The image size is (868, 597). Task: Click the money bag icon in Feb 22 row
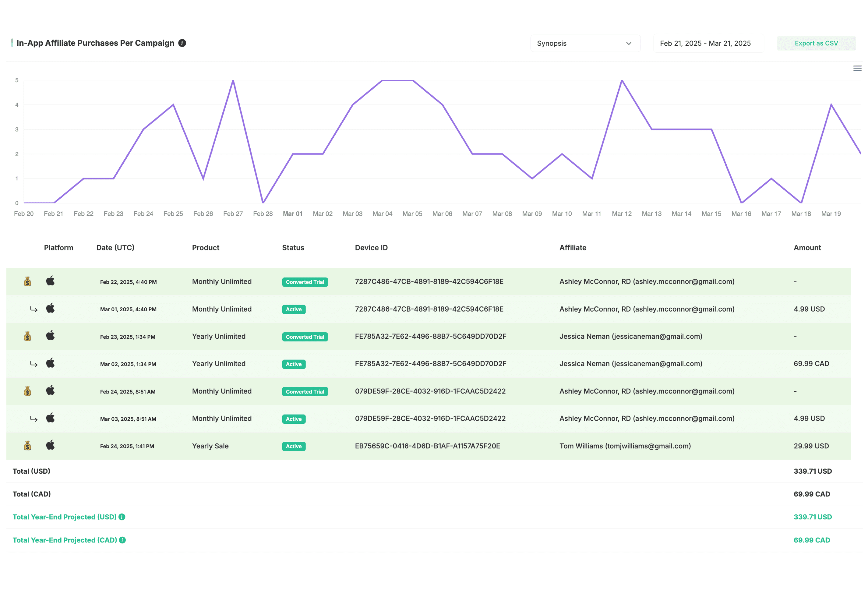pos(27,281)
